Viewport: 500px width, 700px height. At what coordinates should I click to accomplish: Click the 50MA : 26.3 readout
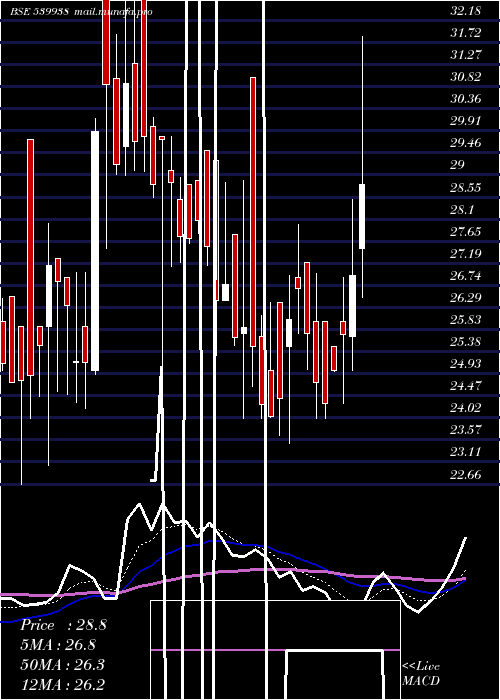63,664
